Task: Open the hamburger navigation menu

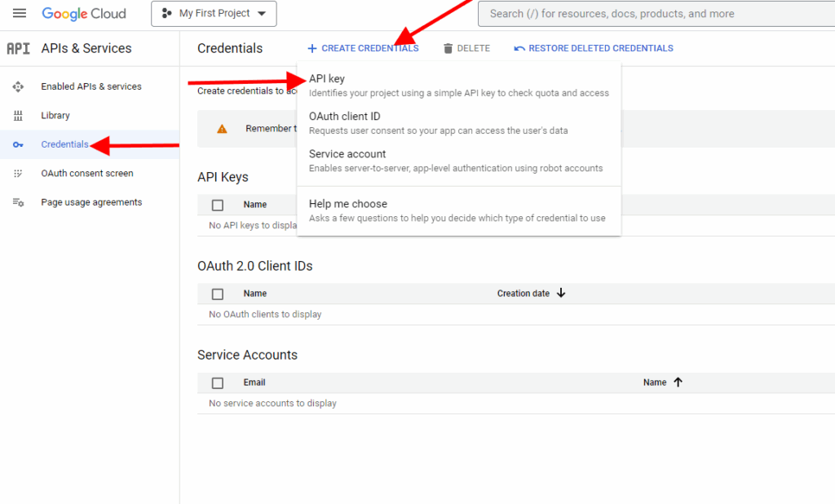Action: click(x=20, y=14)
